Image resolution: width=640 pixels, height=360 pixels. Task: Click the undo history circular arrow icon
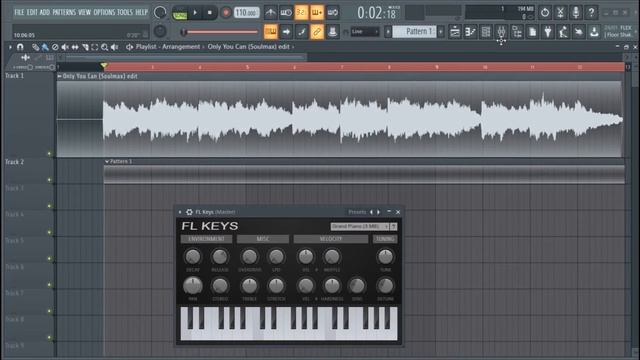545,13
